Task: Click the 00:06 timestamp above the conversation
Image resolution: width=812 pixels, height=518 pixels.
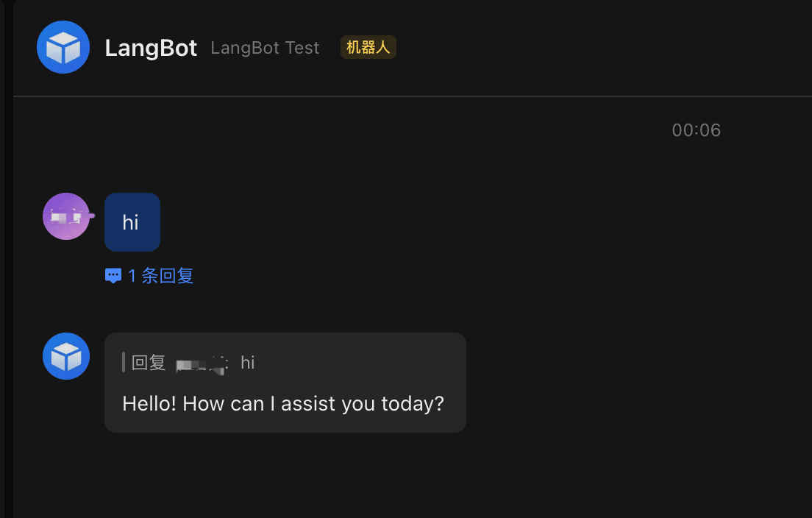Action: click(x=696, y=129)
